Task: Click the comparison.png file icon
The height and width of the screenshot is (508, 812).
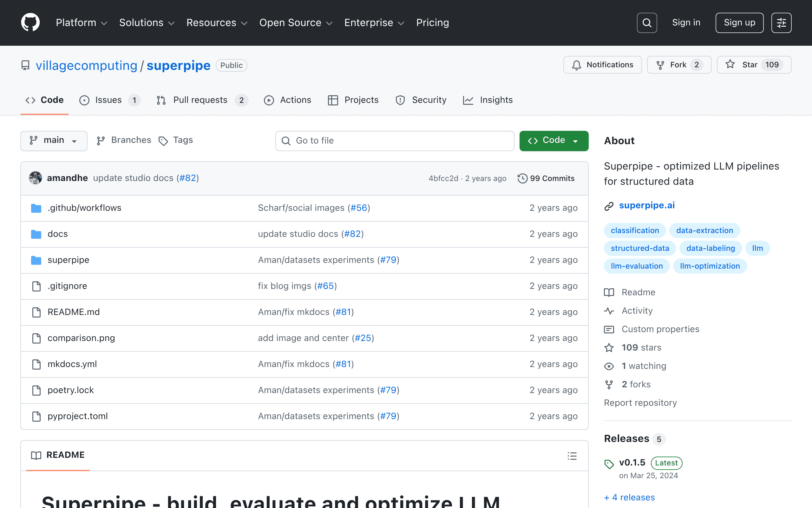Action: [x=36, y=338]
